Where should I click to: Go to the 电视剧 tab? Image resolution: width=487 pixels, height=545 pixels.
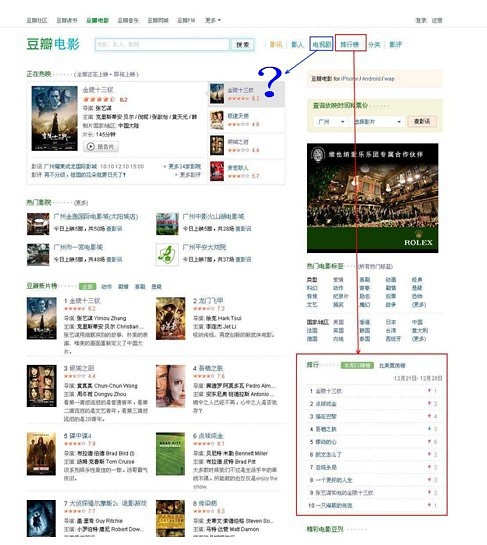[x=322, y=44]
